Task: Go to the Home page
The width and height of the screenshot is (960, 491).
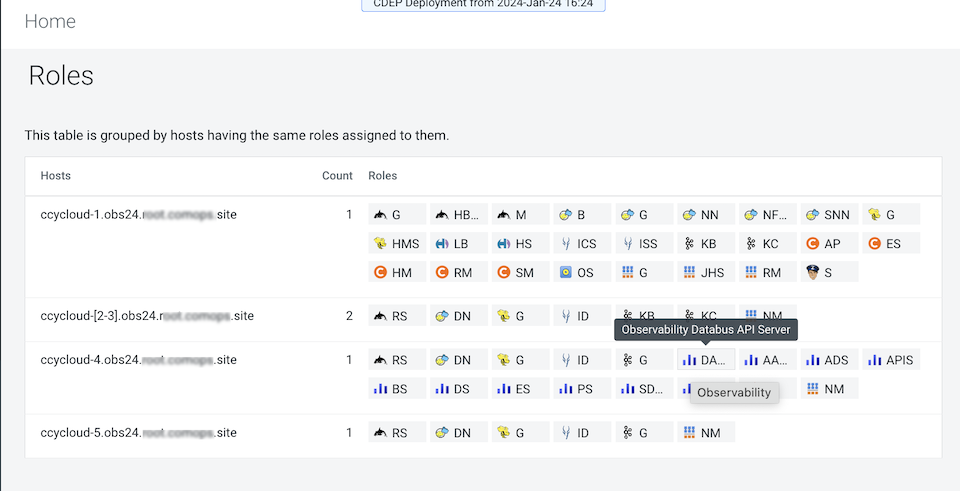Action: pyautogui.click(x=50, y=21)
